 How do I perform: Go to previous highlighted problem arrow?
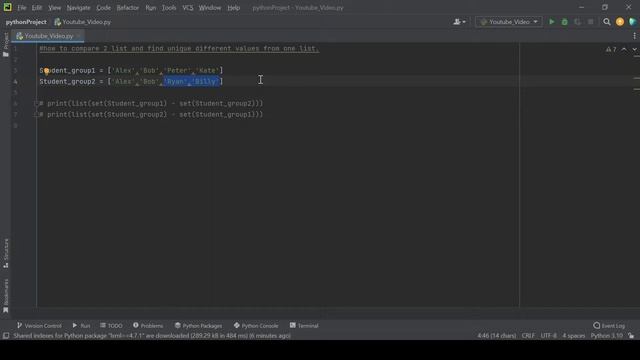[x=624, y=49]
